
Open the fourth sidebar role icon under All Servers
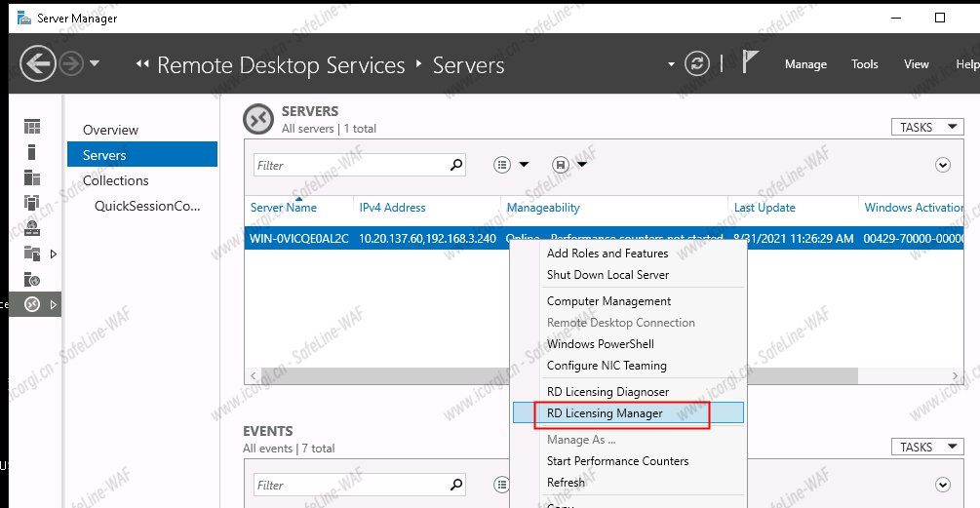point(32,203)
